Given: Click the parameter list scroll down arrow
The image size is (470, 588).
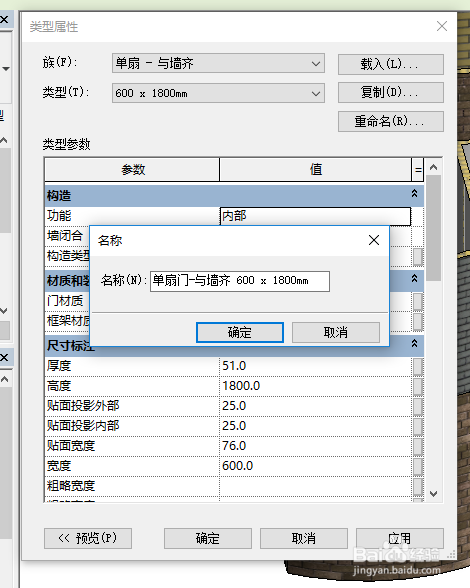Looking at the screenshot, I should coord(434,494).
